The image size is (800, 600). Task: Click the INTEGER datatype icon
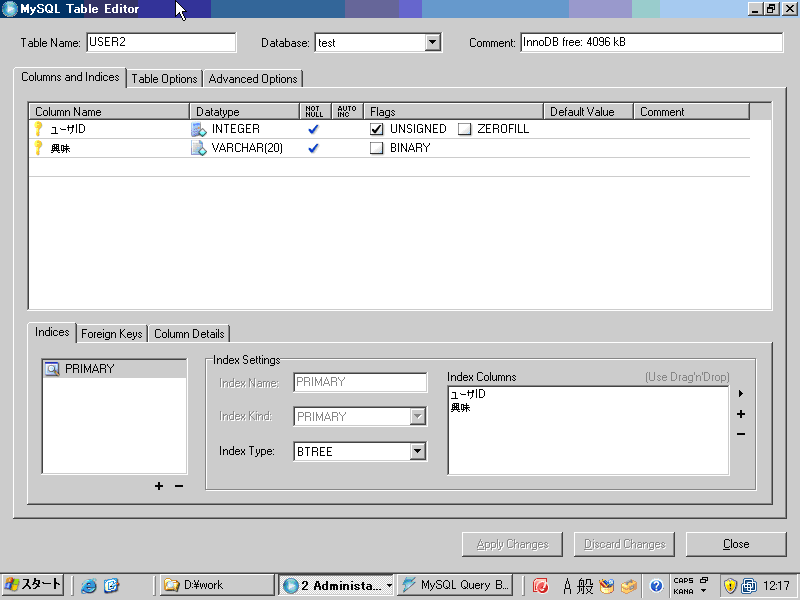tap(198, 129)
